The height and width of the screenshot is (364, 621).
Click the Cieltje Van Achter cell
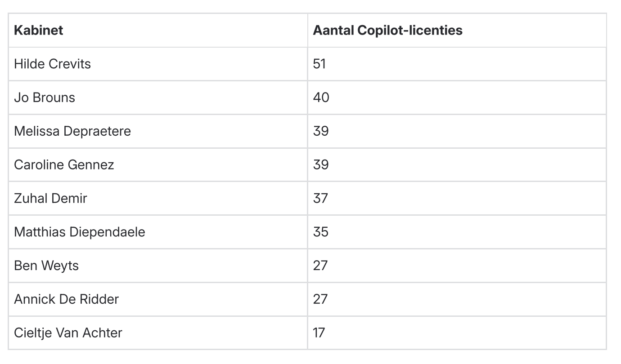[x=158, y=333]
